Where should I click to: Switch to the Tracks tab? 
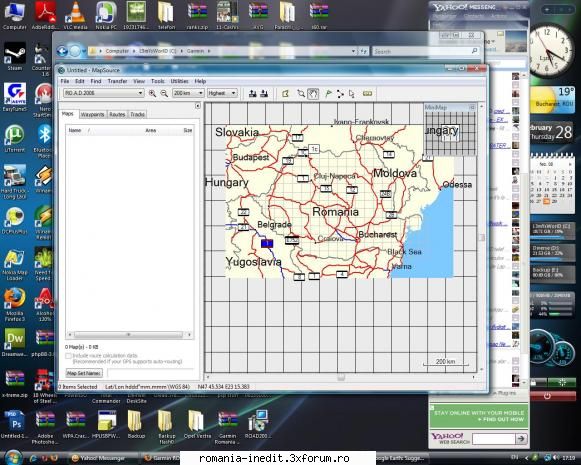coord(137,114)
